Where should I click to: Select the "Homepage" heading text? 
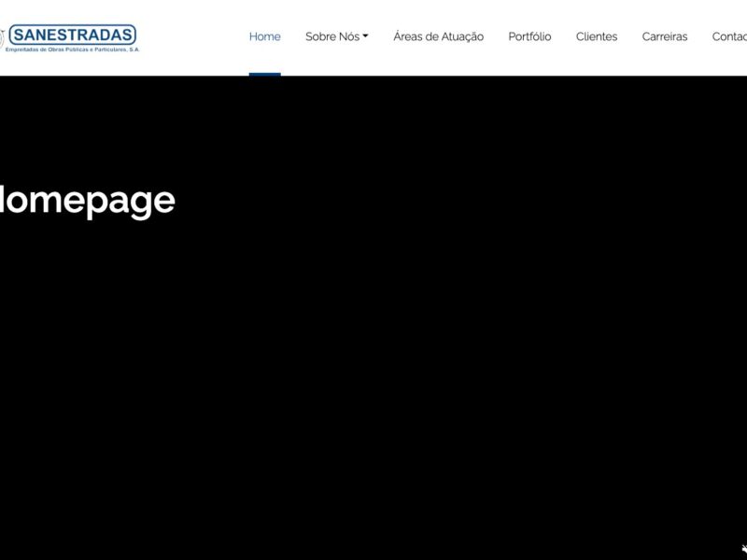click(x=88, y=201)
